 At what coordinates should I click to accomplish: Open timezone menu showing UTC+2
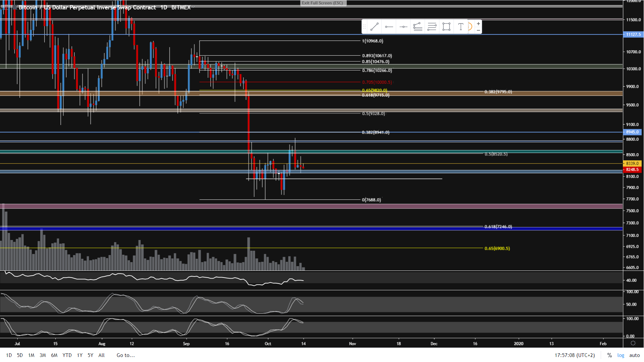575,355
